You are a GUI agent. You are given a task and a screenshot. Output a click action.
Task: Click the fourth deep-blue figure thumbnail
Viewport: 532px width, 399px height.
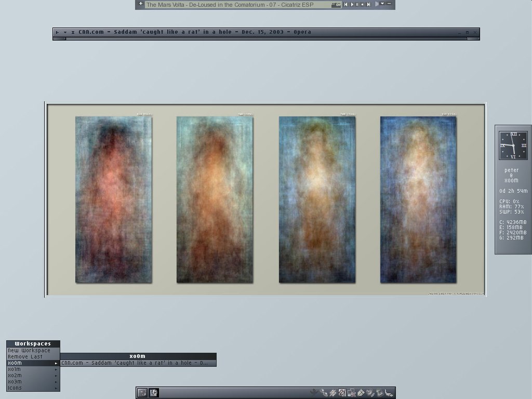point(418,199)
